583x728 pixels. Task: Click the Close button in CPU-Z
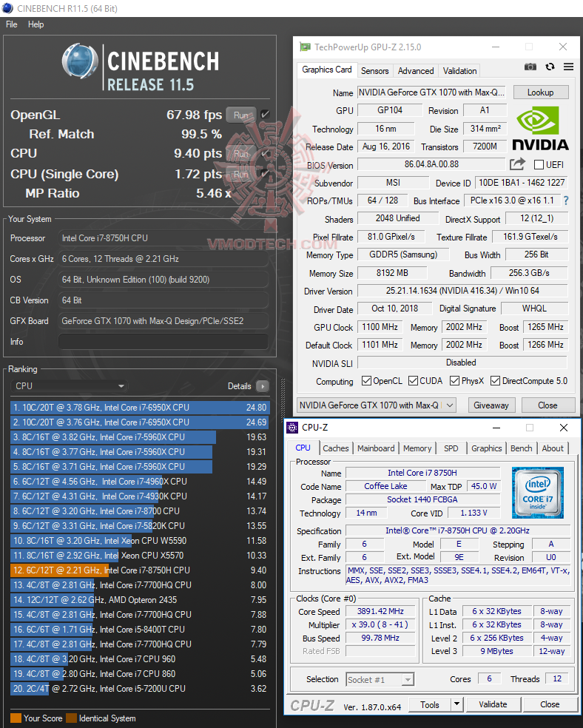pyautogui.click(x=550, y=704)
